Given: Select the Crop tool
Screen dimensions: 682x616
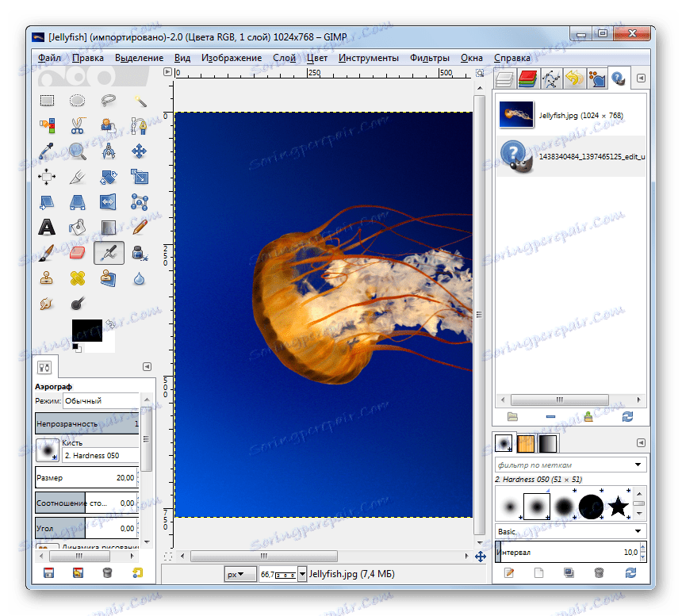Looking at the screenshot, I should point(78,177).
